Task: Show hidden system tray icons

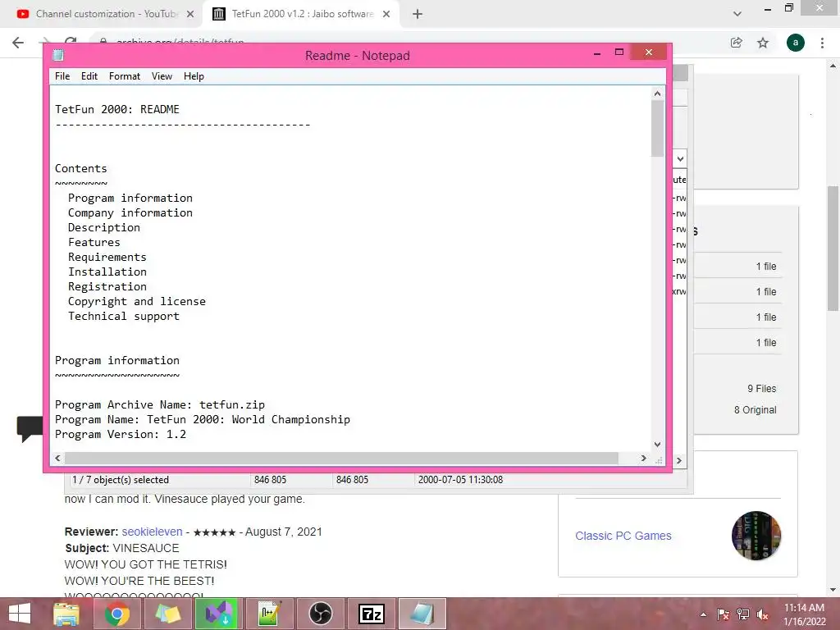Action: (703, 614)
